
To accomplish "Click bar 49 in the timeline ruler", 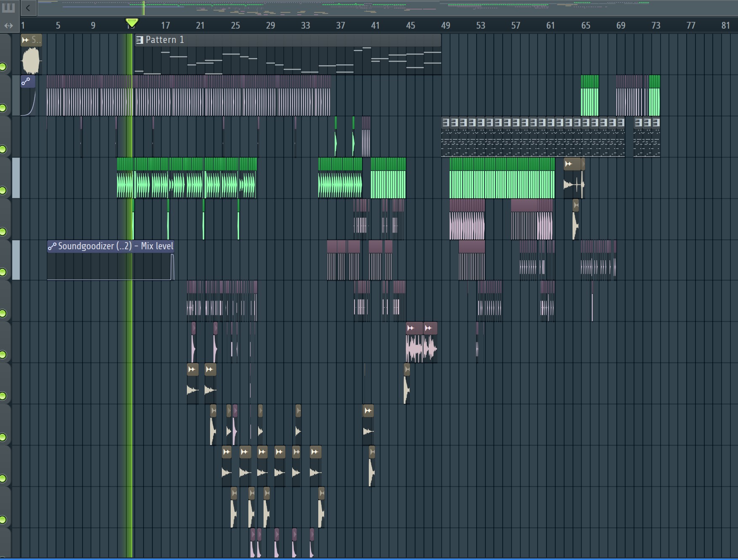I will (x=445, y=26).
